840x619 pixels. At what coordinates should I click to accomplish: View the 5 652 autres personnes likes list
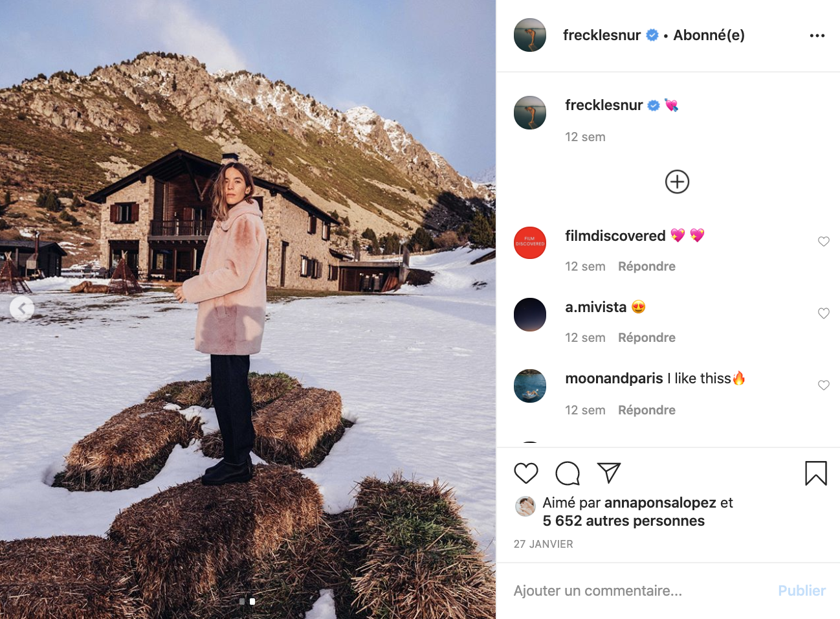coord(623,521)
